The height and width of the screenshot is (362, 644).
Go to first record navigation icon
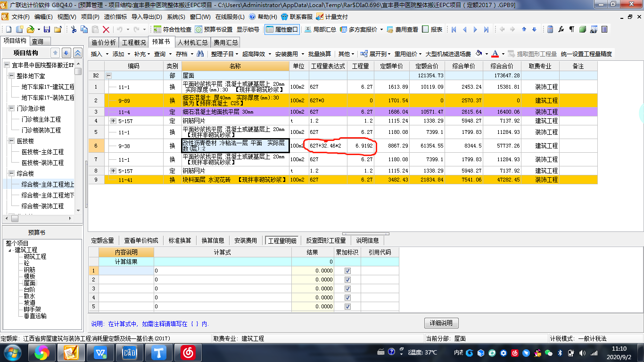pyautogui.click(x=454, y=29)
